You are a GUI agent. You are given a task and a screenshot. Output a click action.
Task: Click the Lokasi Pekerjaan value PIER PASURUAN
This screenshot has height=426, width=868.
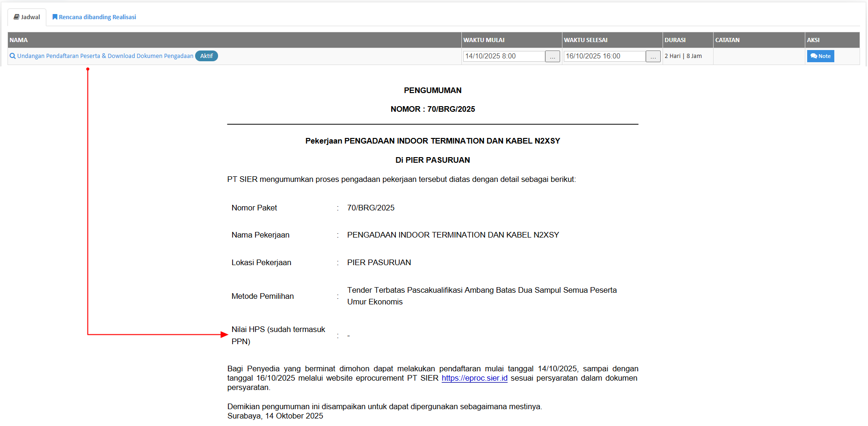[x=379, y=263]
